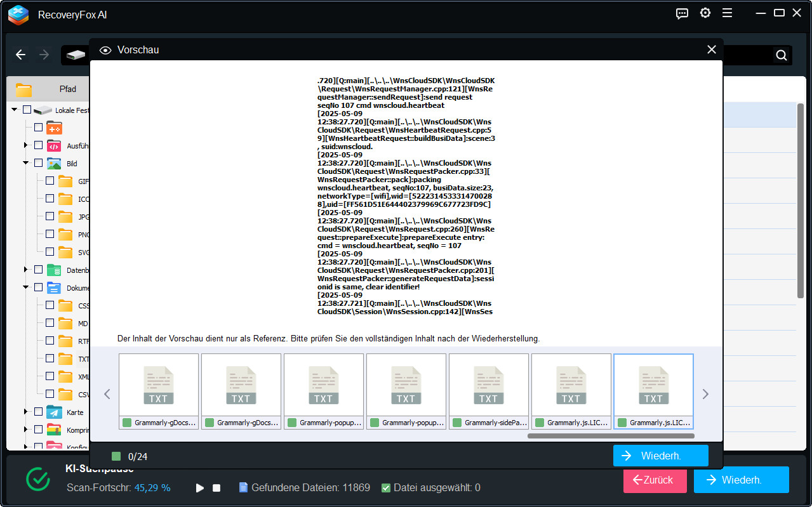Check the Datenbank category checkbox
The image size is (812, 507).
tap(38, 270)
